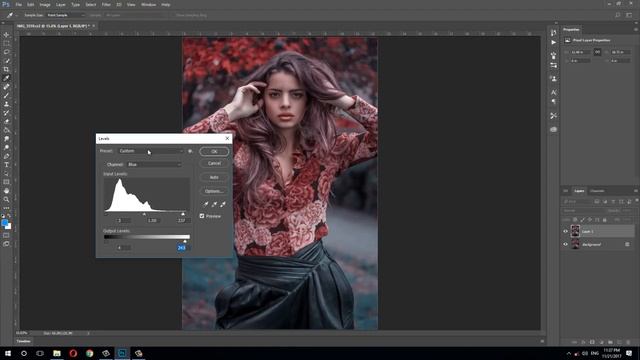Select the Layer 1 thumbnail
Viewport: 640px width, 360px height.
tap(576, 231)
